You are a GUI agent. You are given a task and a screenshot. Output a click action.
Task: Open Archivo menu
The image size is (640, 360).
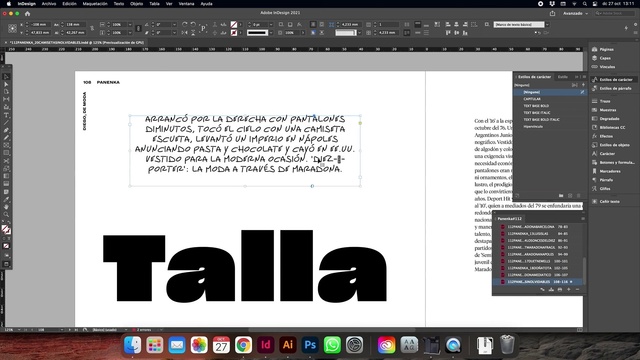(49, 4)
